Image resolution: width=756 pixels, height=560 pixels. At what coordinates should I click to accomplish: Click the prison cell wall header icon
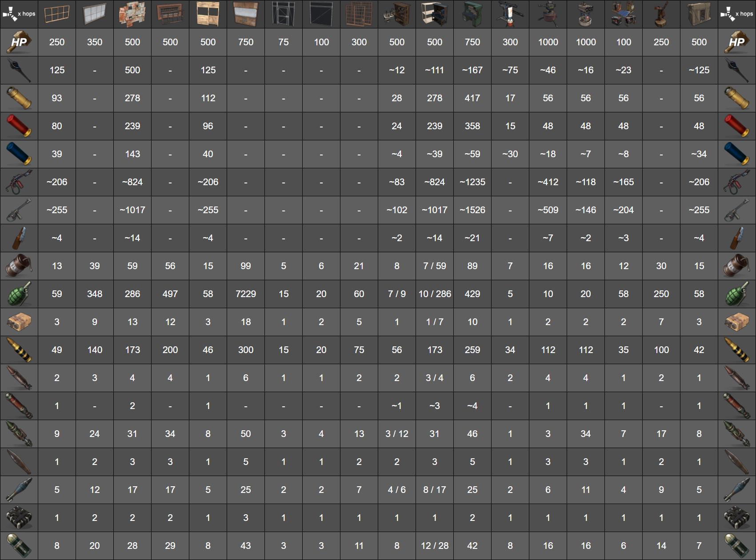[359, 14]
